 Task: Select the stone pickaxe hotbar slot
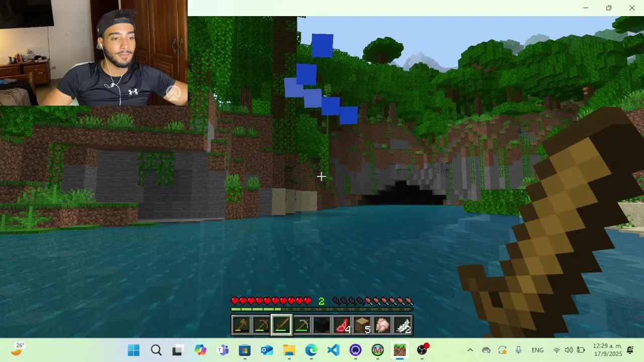(x=302, y=326)
